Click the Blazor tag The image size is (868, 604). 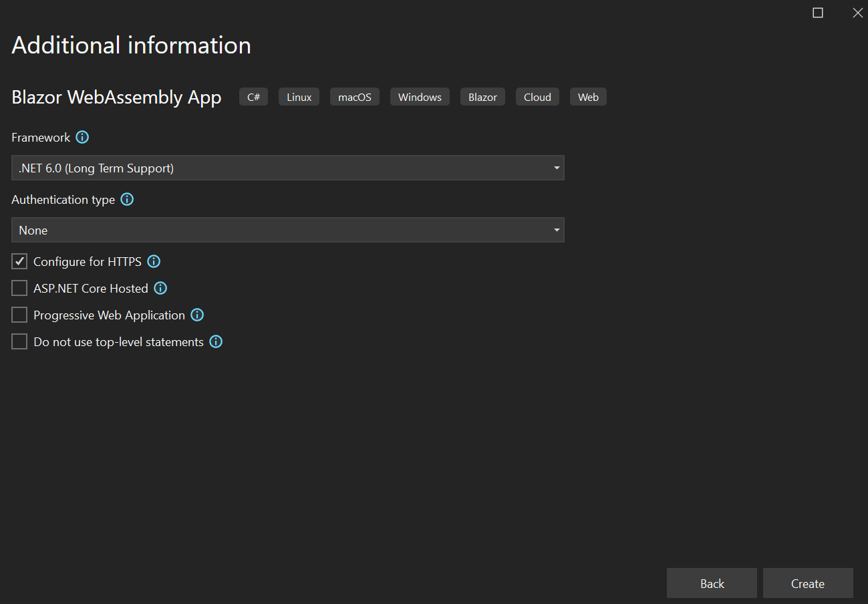(x=482, y=97)
